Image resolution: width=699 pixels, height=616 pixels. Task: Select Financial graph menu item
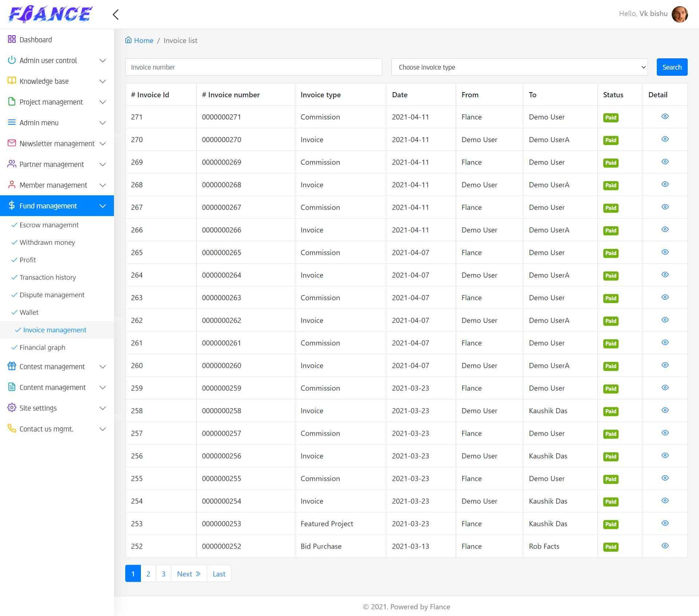[42, 348]
